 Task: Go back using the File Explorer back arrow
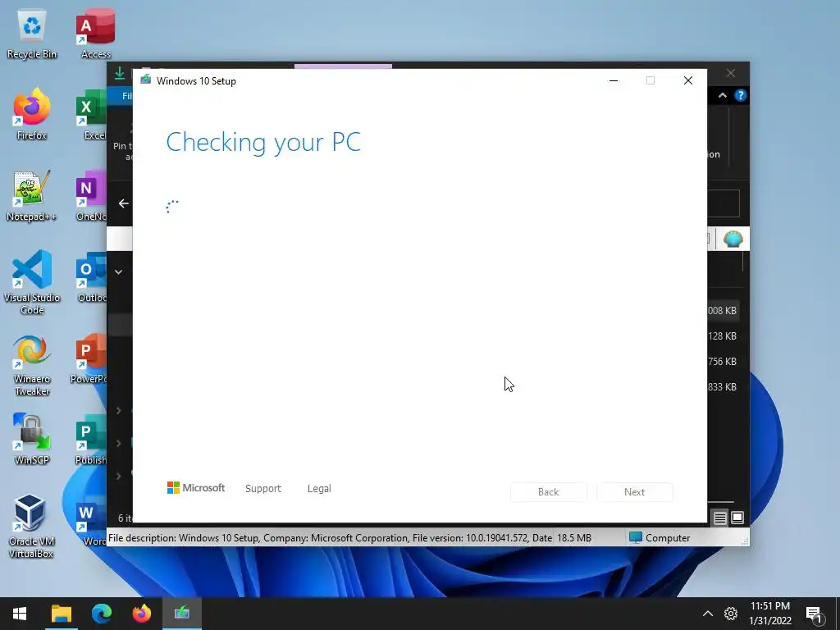[x=124, y=203]
